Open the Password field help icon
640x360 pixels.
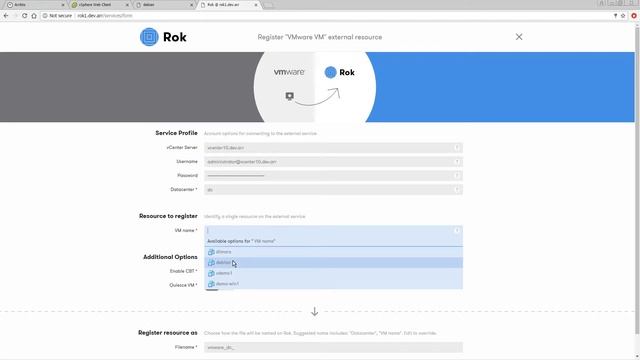click(457, 176)
